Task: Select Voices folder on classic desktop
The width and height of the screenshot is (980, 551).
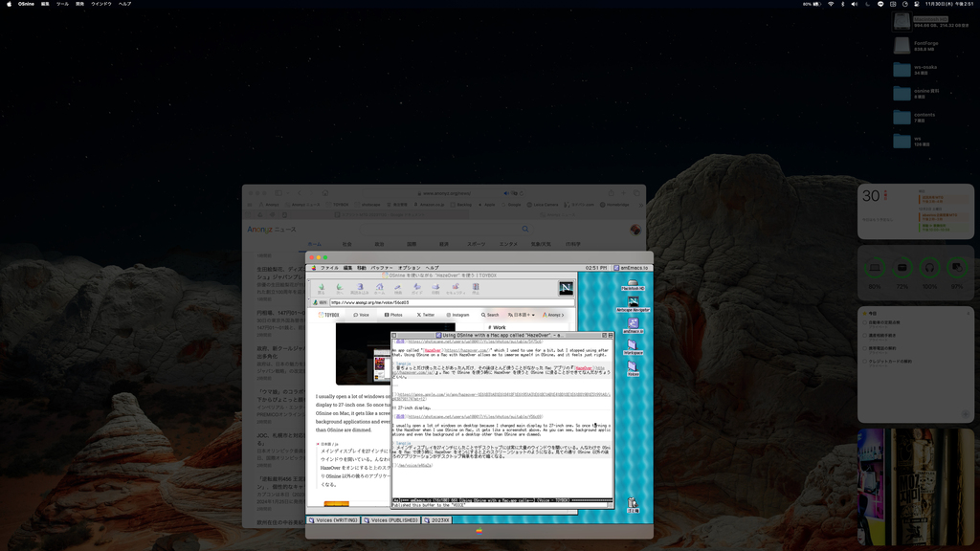Action: pyautogui.click(x=634, y=368)
